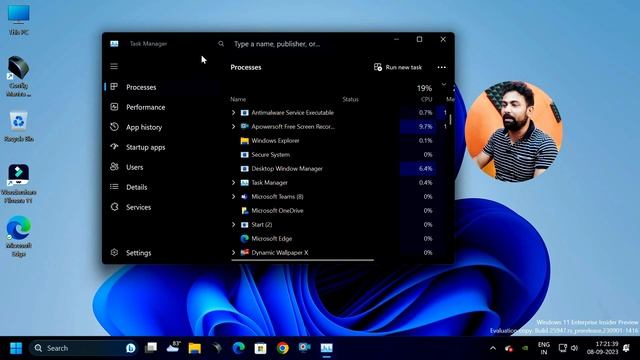The image size is (640, 360).
Task: Expand the Task Manager process row
Action: (233, 182)
